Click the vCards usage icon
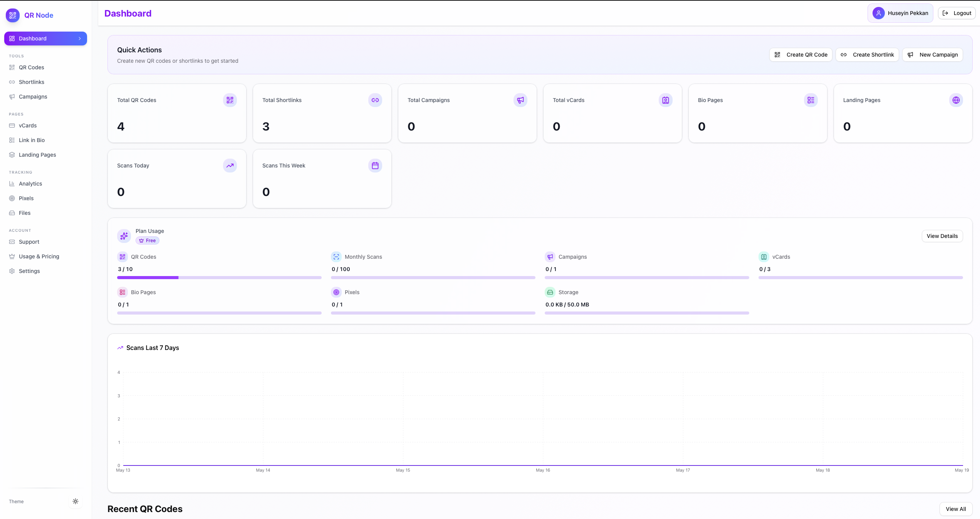 764,257
